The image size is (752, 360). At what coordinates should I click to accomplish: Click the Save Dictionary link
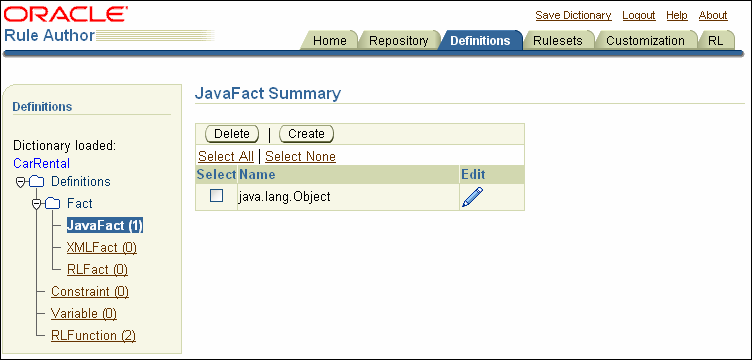(574, 15)
